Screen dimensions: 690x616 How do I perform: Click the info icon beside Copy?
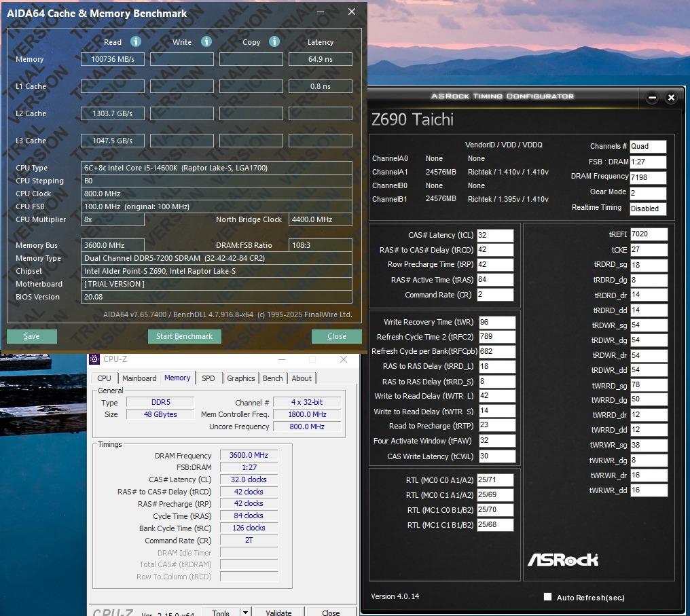coord(274,41)
